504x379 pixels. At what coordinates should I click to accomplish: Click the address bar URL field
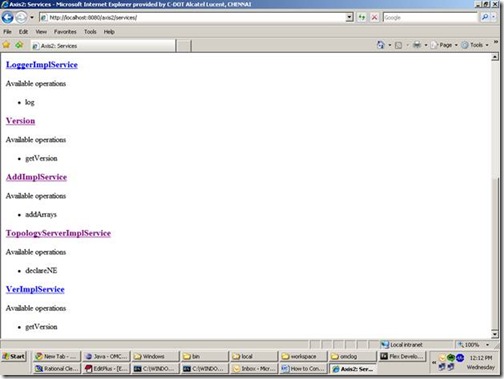(192, 17)
